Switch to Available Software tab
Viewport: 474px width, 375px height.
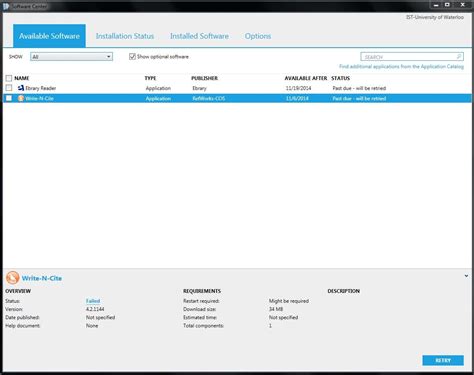[49, 36]
